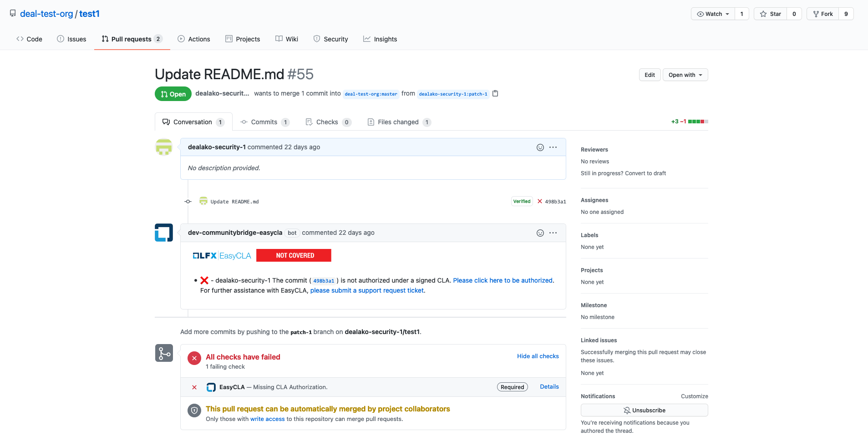Click the dealako-security-1 author name in the first comment
Viewport: 868px width, 436px height.
coord(217,147)
